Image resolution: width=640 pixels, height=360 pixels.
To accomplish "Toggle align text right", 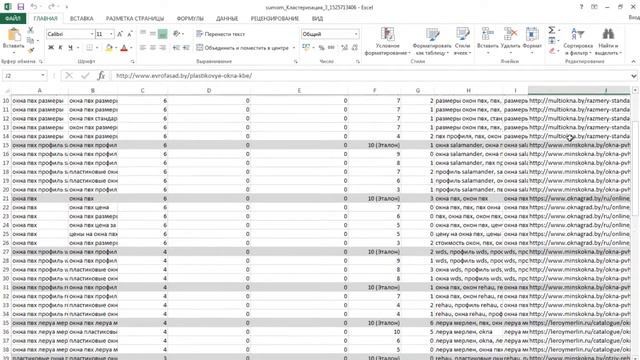I will click(x=162, y=48).
